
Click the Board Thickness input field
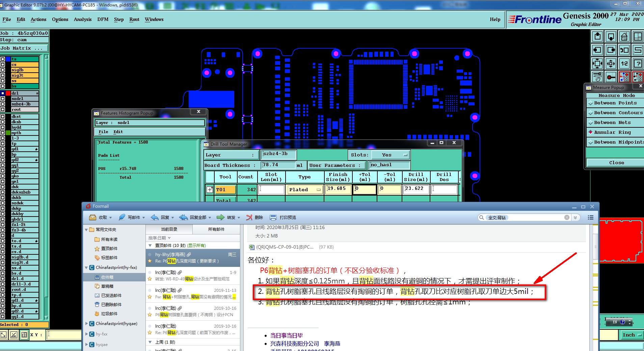click(x=278, y=165)
